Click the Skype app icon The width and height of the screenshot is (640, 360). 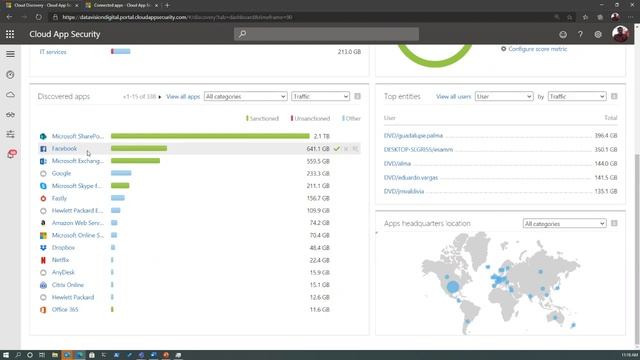pyautogui.click(x=43, y=186)
